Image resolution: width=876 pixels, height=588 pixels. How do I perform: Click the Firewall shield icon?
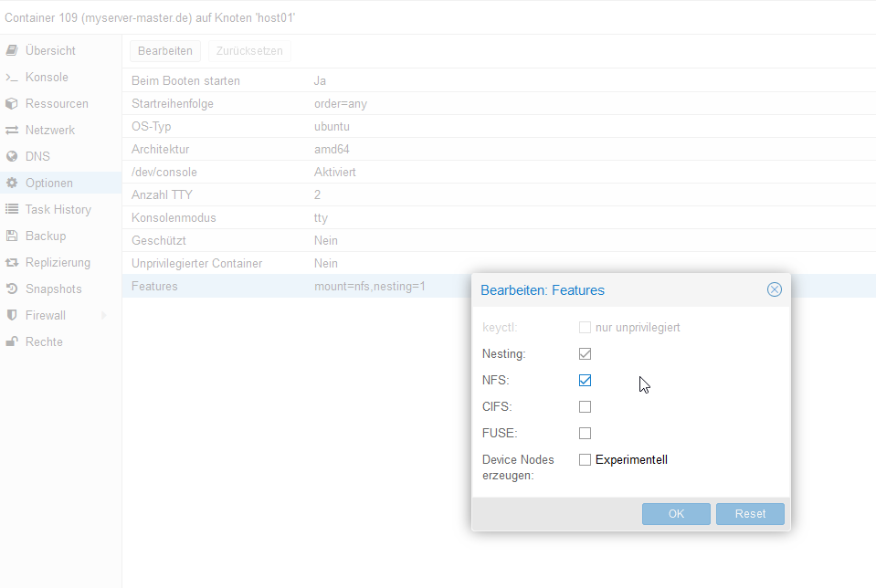point(12,315)
